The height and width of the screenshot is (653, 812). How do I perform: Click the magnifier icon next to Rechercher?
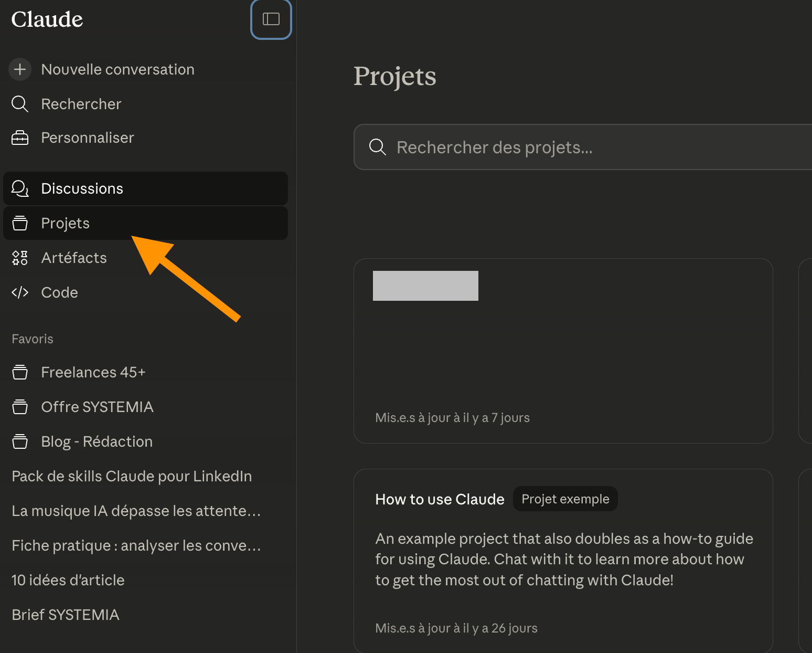20,104
